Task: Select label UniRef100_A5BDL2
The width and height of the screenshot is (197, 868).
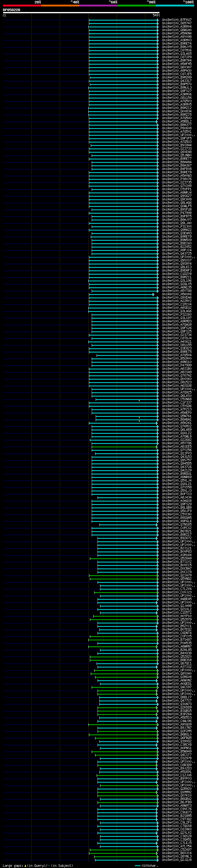Action: click(x=177, y=121)
